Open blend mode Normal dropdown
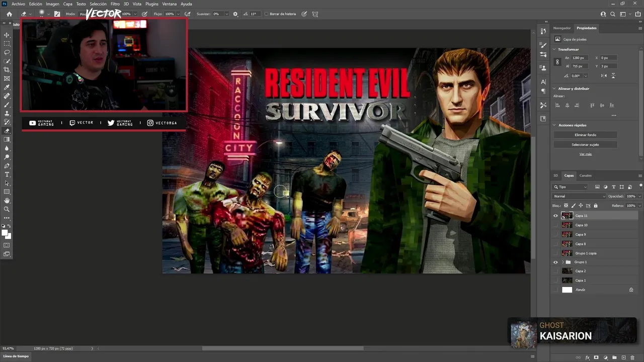The image size is (644, 362). 579,196
